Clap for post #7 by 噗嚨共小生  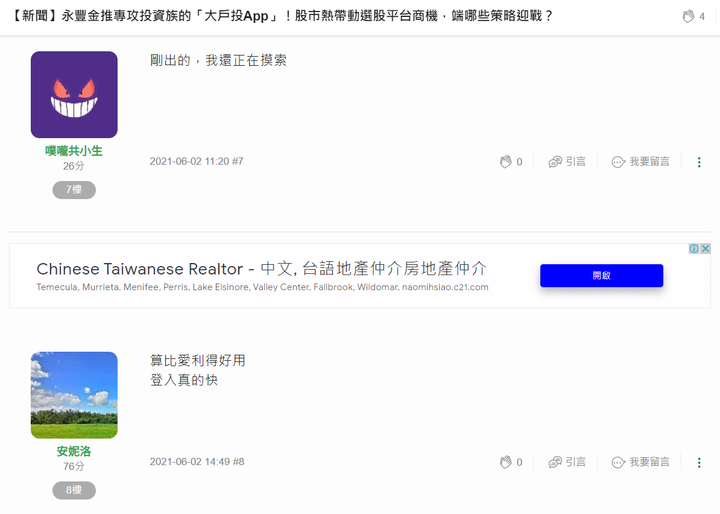point(506,162)
